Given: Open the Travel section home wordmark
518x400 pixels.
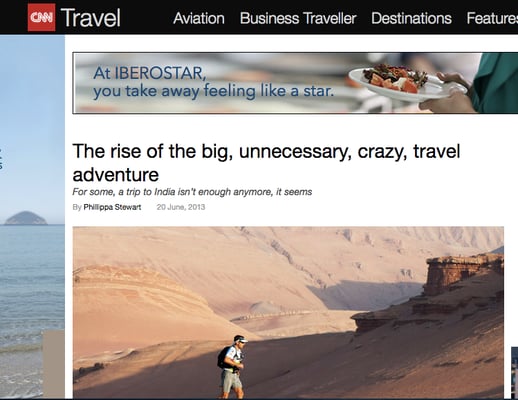Looking at the screenshot, I should [x=90, y=18].
